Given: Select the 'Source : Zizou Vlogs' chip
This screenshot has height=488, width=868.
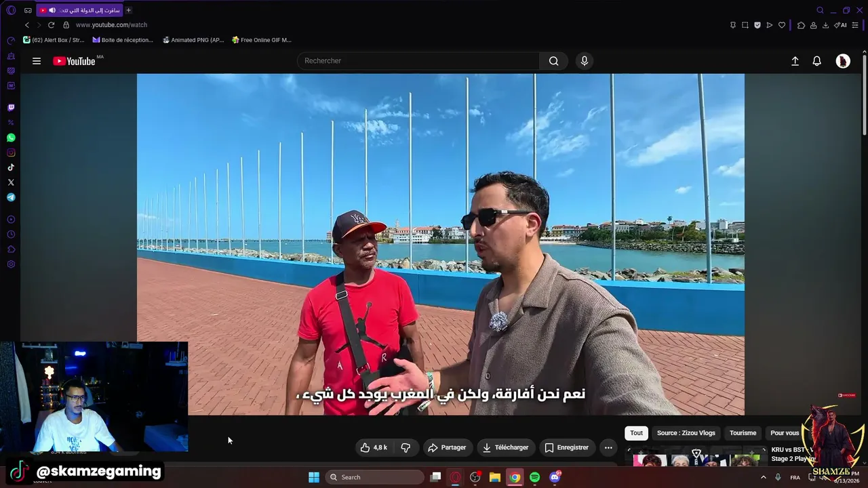Looking at the screenshot, I should (x=686, y=433).
